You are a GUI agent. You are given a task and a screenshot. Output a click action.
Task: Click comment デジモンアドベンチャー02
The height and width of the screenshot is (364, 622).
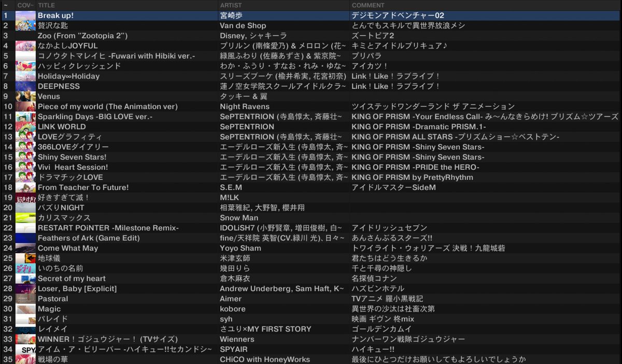398,16
